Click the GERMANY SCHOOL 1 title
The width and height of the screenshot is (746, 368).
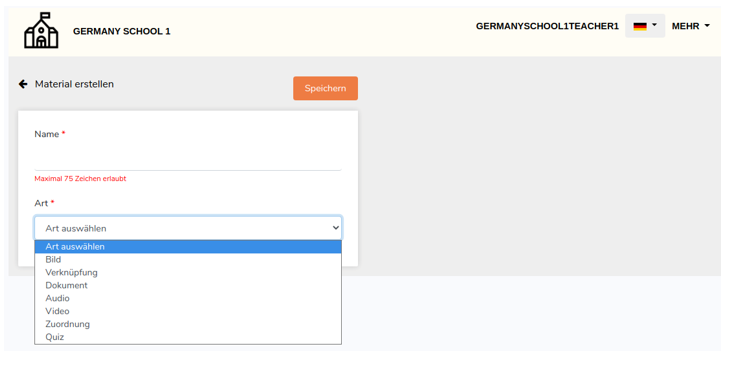[121, 31]
